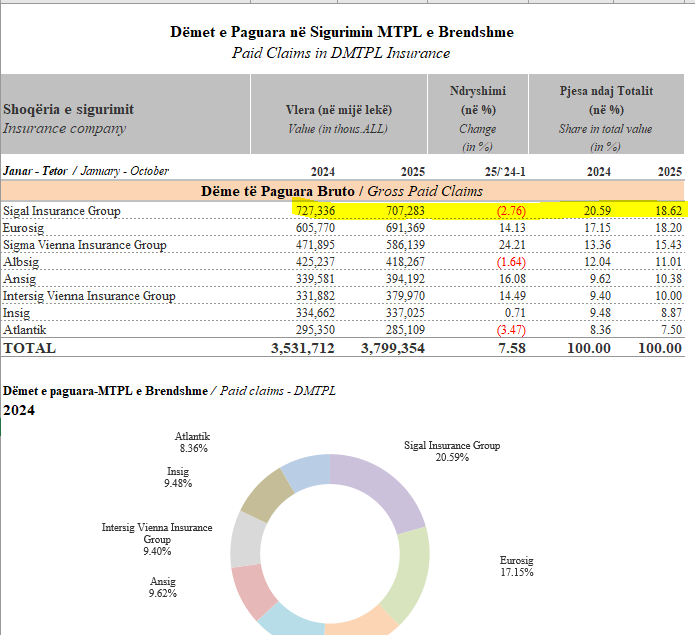Click the 'Shoqëria e sigurimit' column header
This screenshot has height=635, width=695.
point(68,109)
